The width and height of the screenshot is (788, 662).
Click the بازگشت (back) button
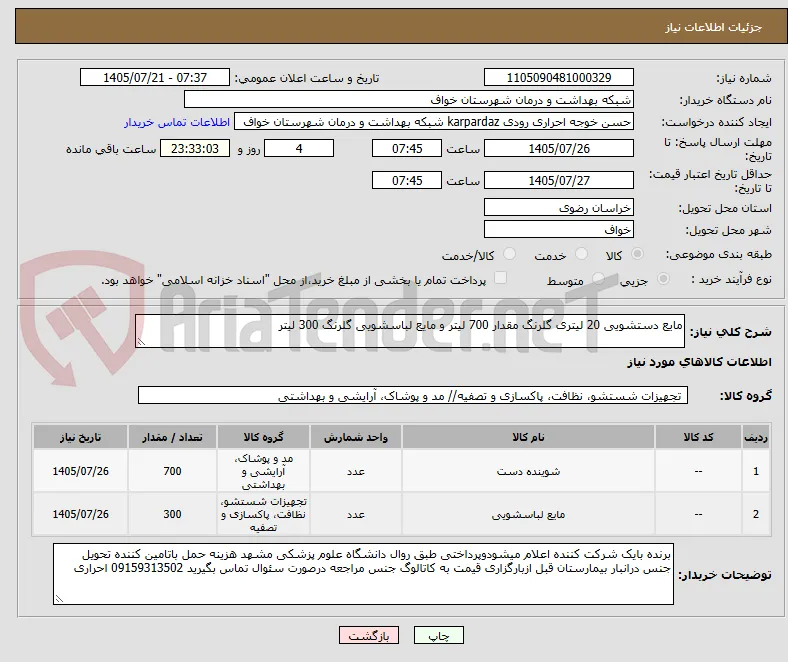pos(369,635)
